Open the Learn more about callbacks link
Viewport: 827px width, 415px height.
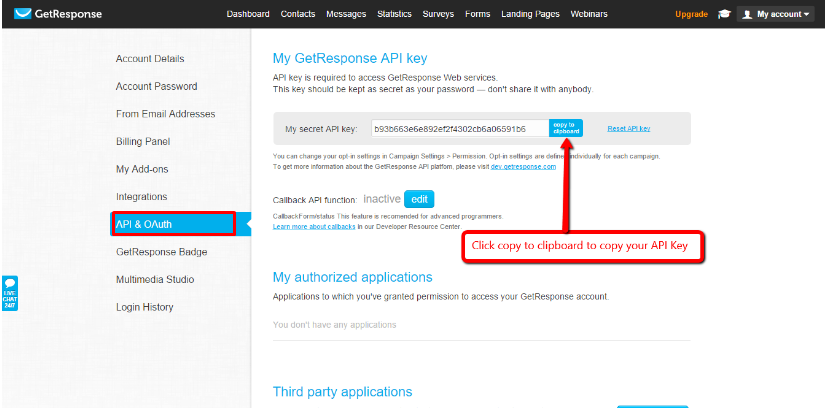(314, 227)
